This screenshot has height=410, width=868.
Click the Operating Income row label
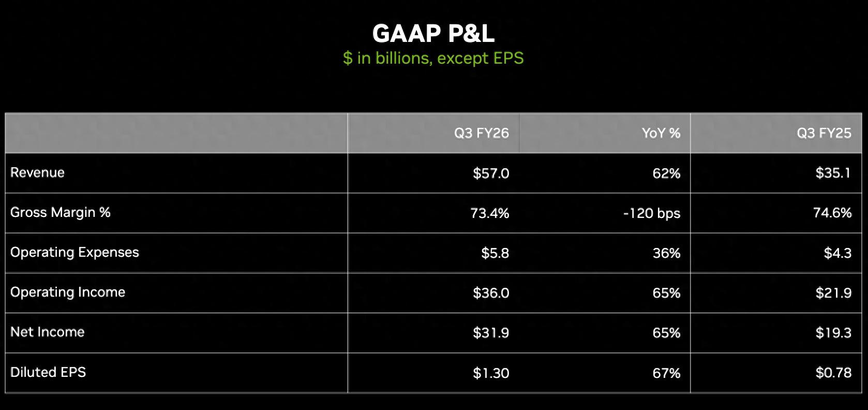68,292
